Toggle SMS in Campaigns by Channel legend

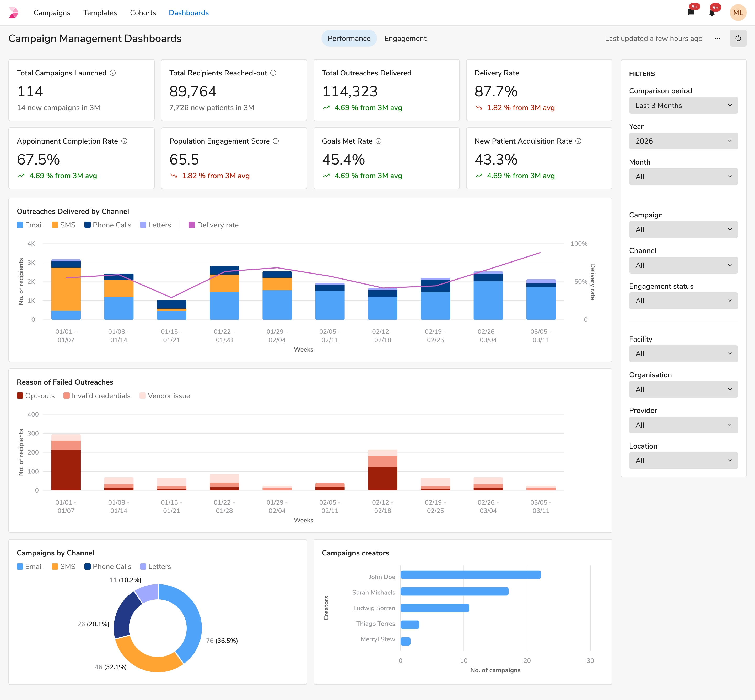point(64,567)
